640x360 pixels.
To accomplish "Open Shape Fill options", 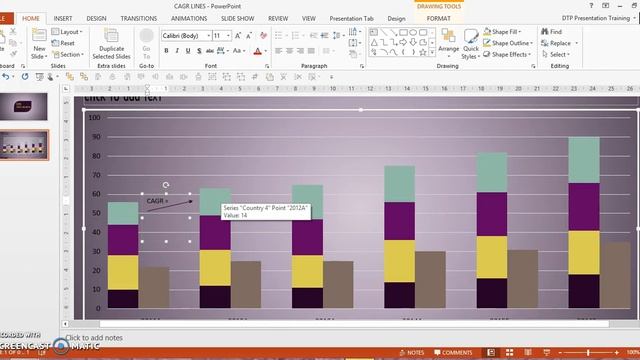I will coord(502,31).
